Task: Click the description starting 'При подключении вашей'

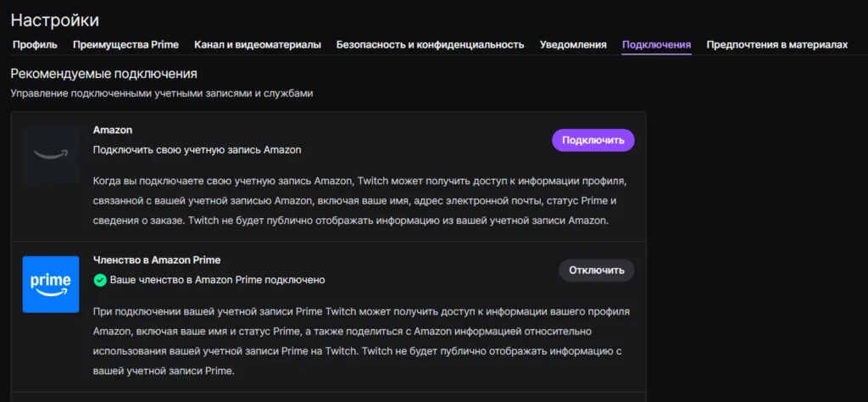Action: coord(362,341)
